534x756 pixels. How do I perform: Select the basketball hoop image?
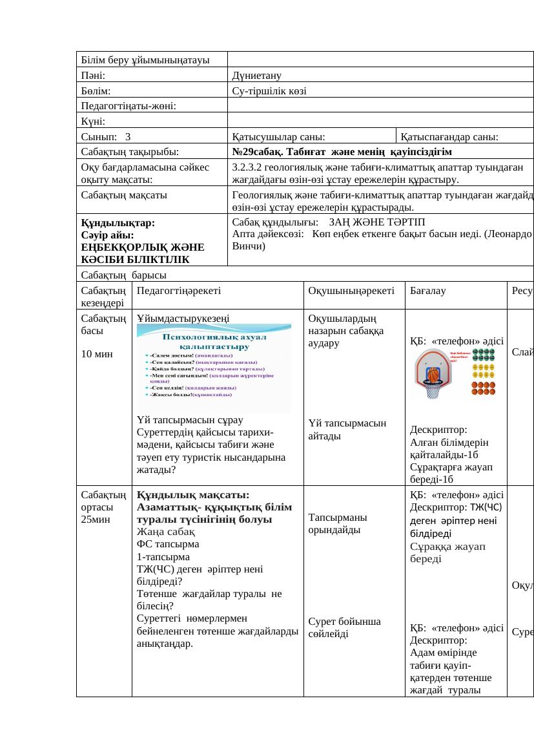(x=433, y=373)
